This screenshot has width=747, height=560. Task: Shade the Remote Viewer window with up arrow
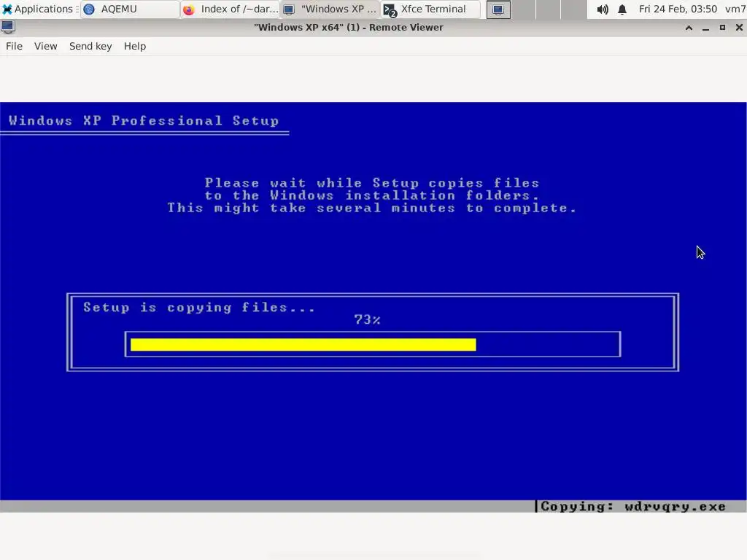[x=689, y=28]
